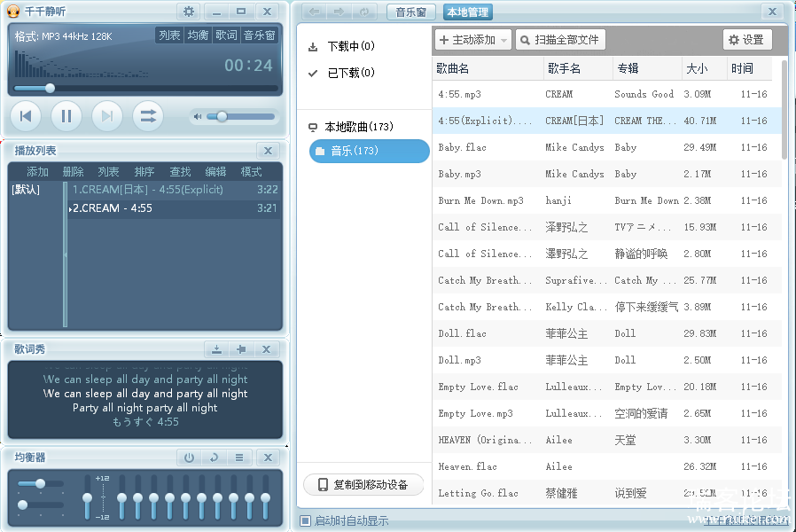Image resolution: width=796 pixels, height=532 pixels.
Task: Open the 添加 menu in playlist
Action: click(x=37, y=172)
